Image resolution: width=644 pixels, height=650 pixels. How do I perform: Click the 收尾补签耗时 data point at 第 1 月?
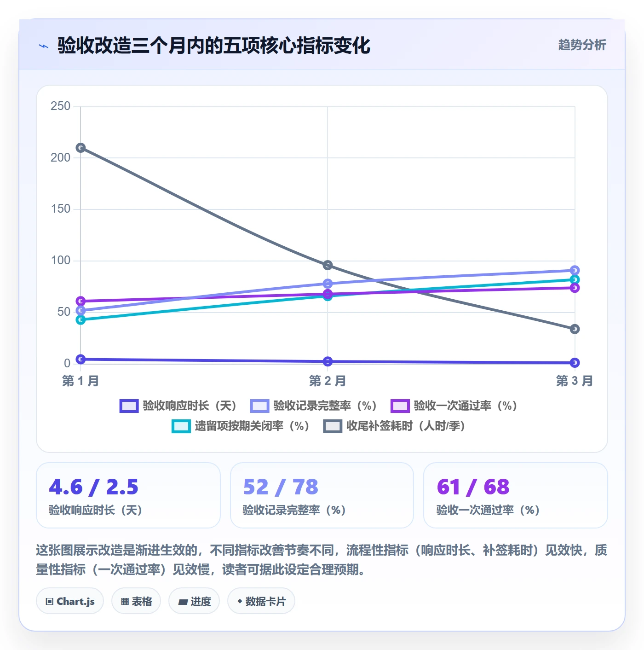tap(80, 148)
